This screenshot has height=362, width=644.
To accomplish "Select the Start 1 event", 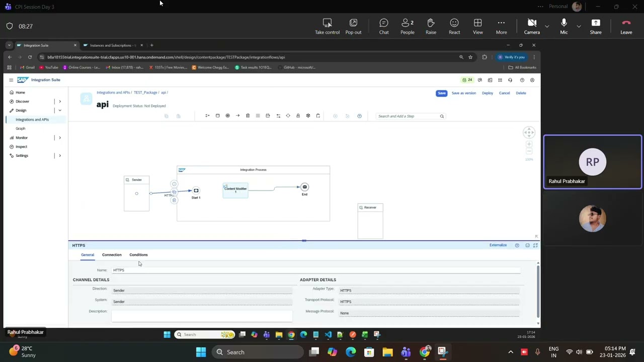I will [x=196, y=191].
